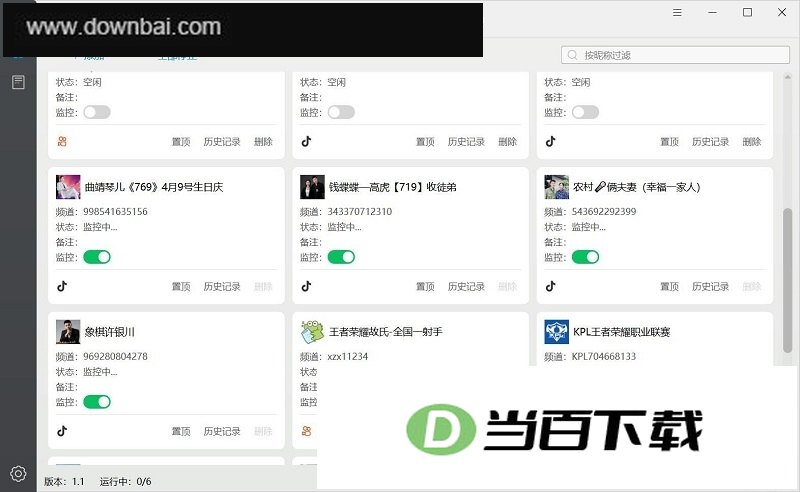
Task: Open 象棋许银川 avatar picture
Action: pyautogui.click(x=68, y=332)
